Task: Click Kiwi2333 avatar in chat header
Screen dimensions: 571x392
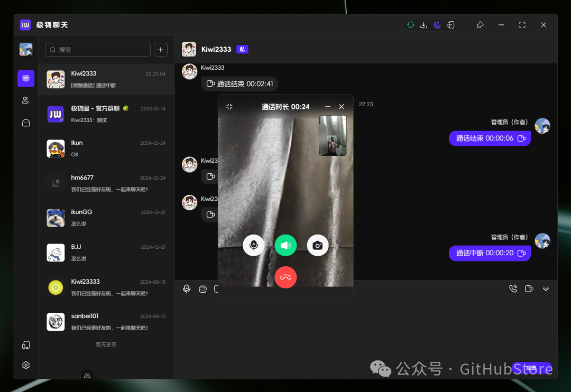Action: 189,49
